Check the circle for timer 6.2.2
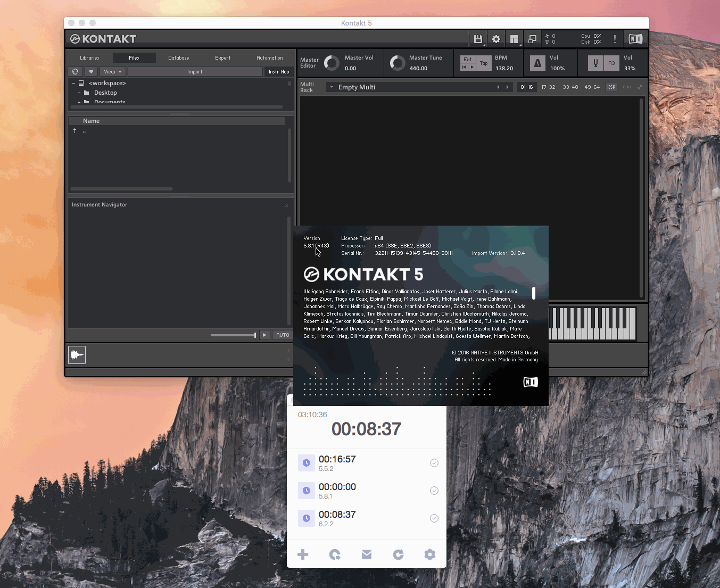720x588 pixels. [434, 518]
